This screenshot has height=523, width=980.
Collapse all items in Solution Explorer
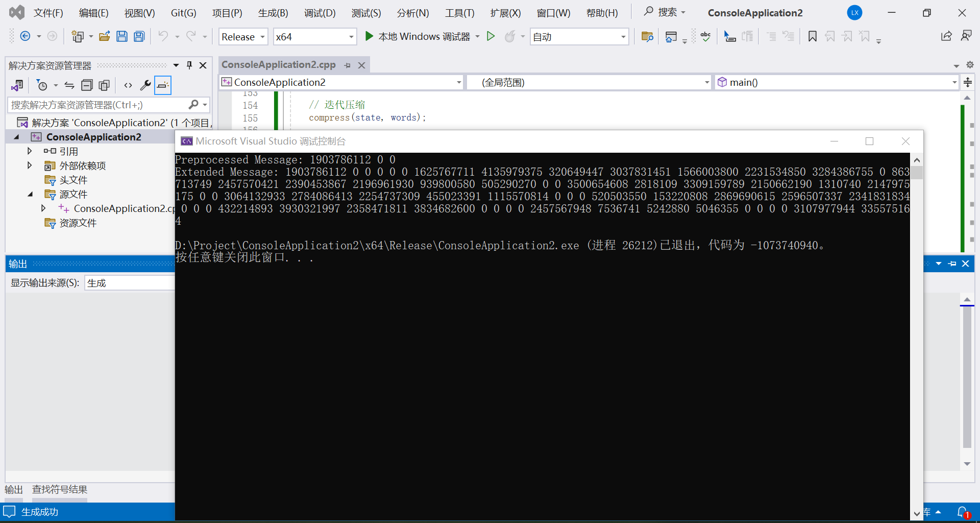tap(87, 85)
